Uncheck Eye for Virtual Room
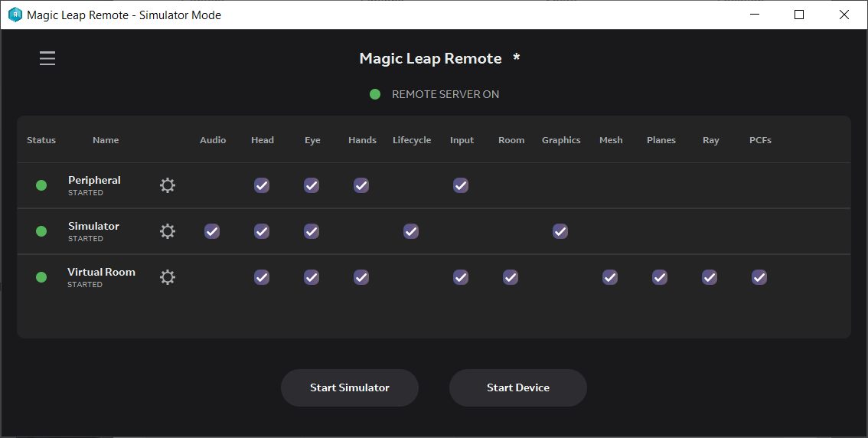 (x=312, y=277)
